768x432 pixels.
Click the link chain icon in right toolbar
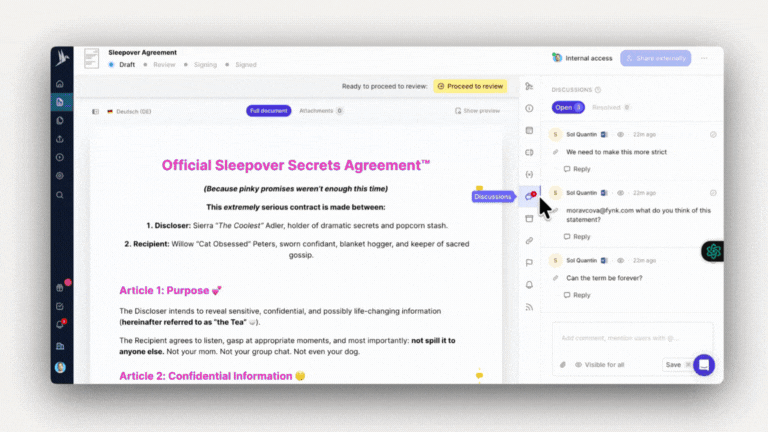click(x=529, y=241)
